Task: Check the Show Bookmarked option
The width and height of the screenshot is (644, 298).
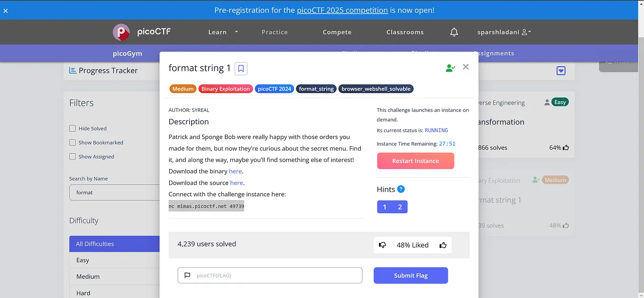Action: [72, 142]
